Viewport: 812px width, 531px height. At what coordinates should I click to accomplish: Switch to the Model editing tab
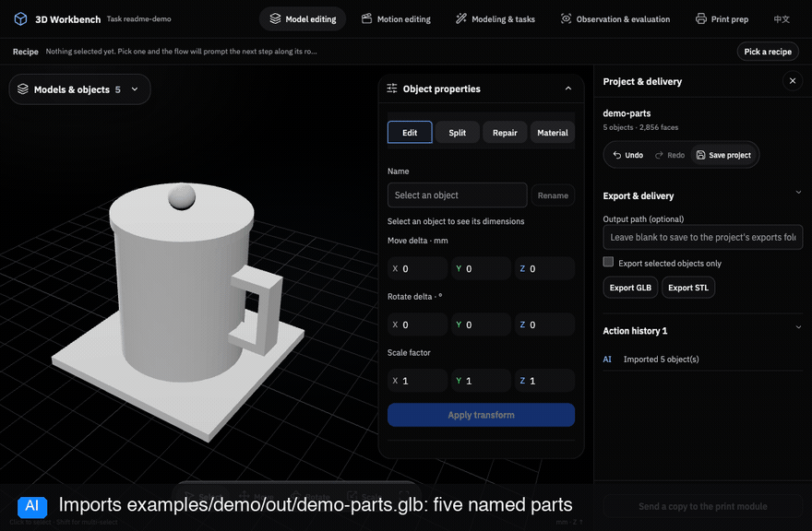coord(303,19)
